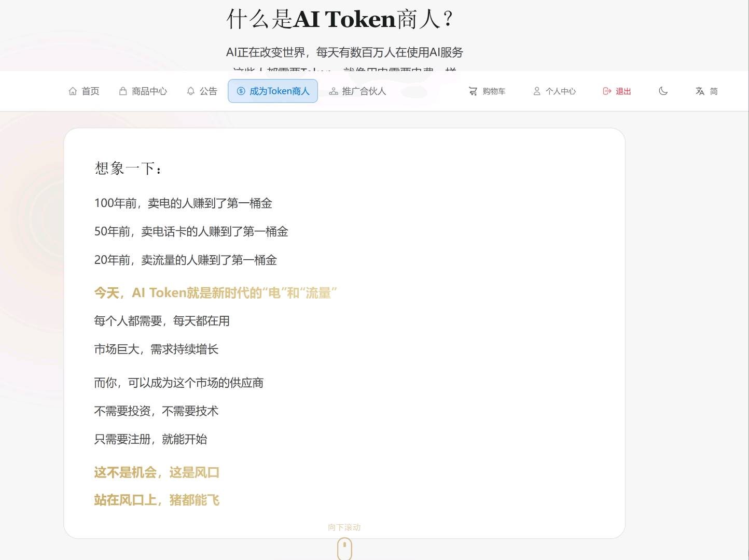749x560 pixels.
Task: Click the user profile icon for 个人中心
Action: coord(537,91)
